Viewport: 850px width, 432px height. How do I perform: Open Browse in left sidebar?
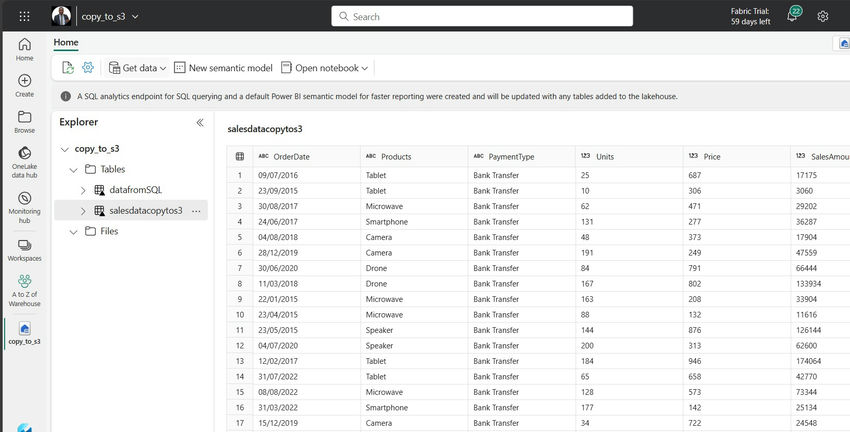coord(24,122)
